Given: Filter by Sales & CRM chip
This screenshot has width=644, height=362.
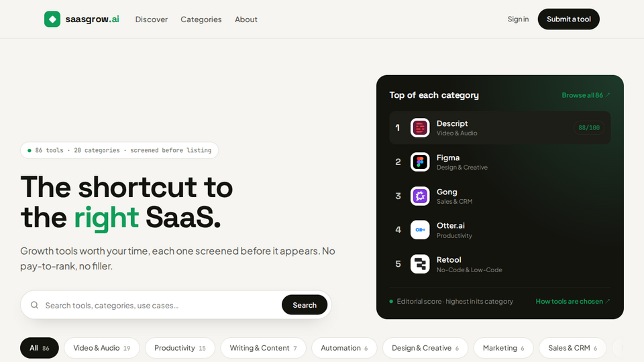Looking at the screenshot, I should tap(572, 348).
